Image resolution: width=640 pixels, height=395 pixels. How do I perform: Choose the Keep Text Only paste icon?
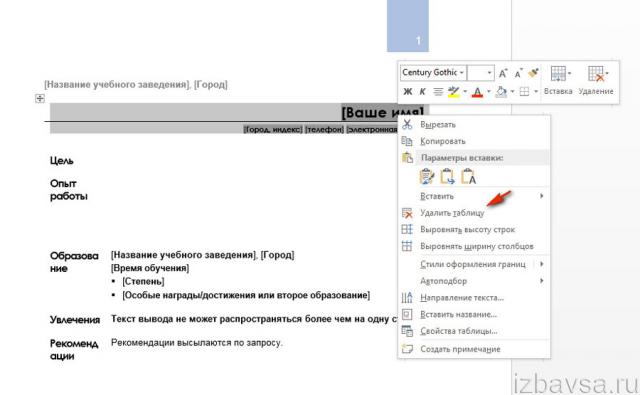point(468,177)
